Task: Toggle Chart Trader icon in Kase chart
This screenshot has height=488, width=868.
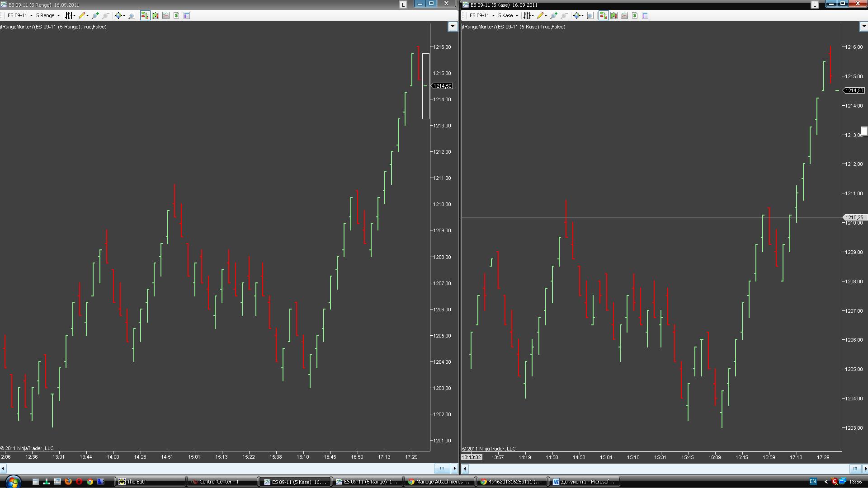Action: click(603, 15)
